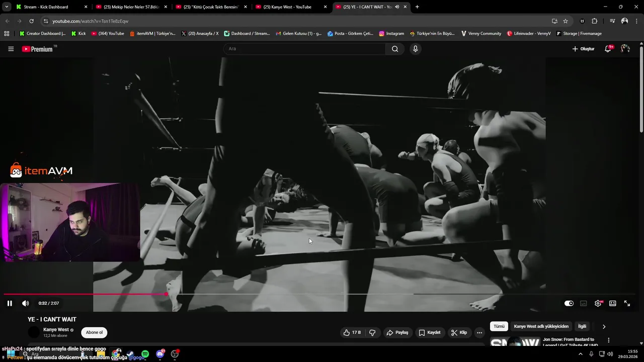Open player settings gear icon
Viewport: 644px width, 362px height.
coord(598,303)
